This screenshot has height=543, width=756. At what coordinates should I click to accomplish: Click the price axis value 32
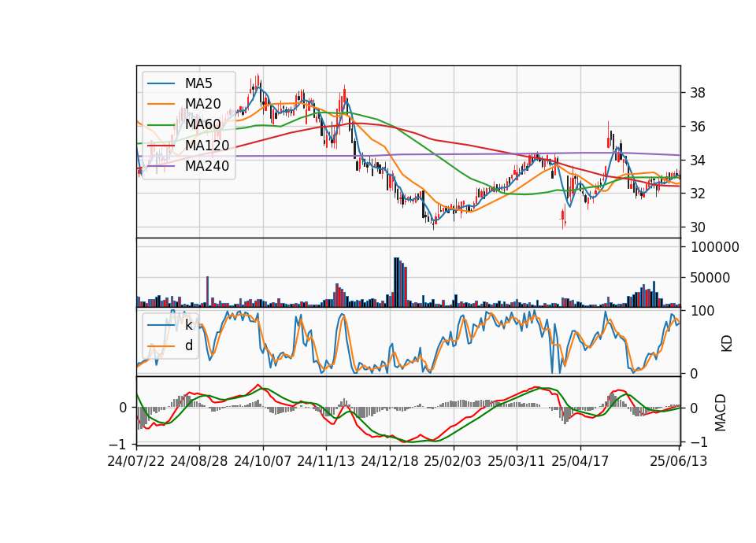pos(698,194)
